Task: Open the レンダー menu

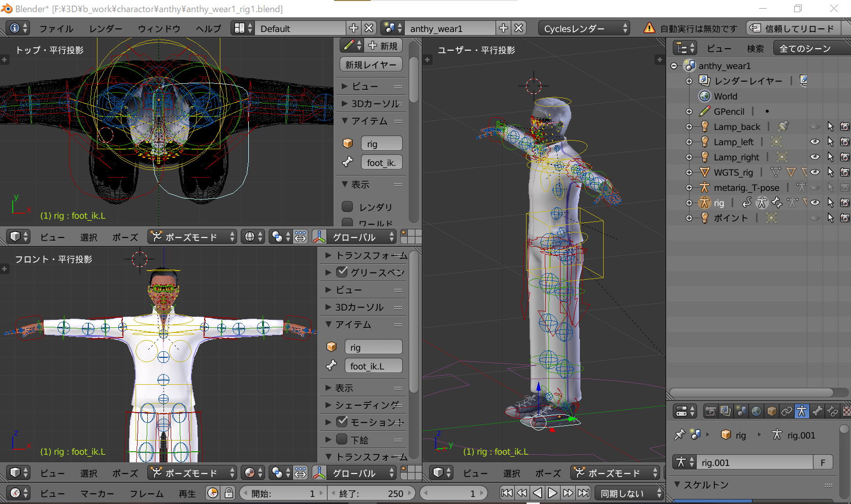Action: 106,28
